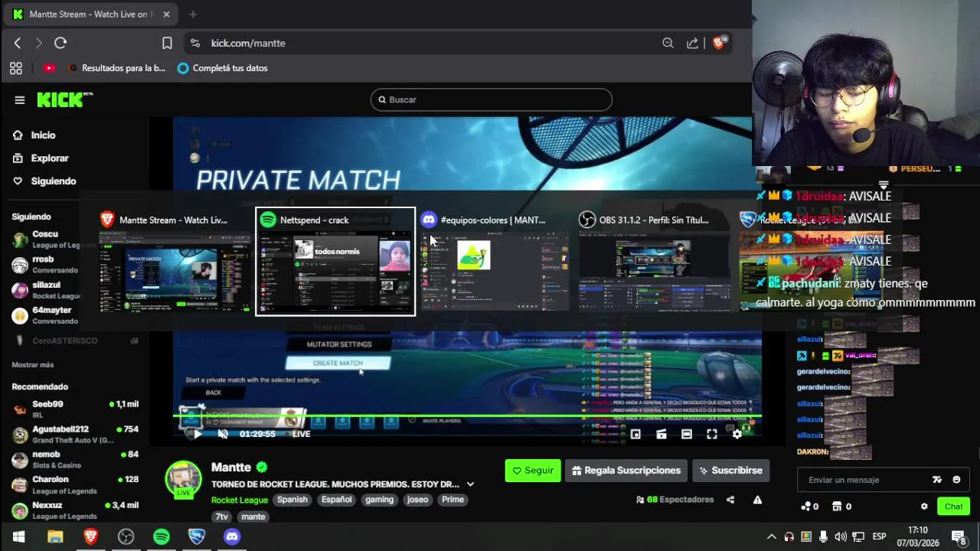980x551 pixels.
Task: Open the browser apps grid icon
Action: (16, 68)
